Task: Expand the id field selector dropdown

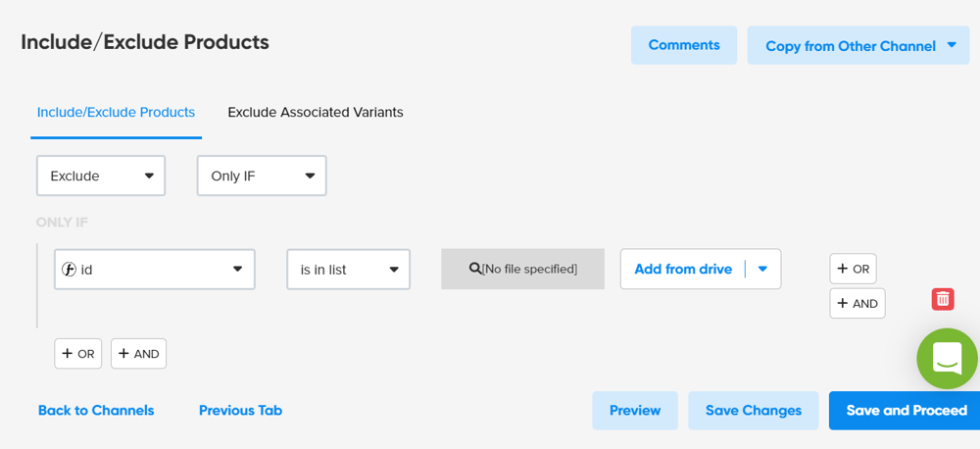Action: tap(236, 270)
